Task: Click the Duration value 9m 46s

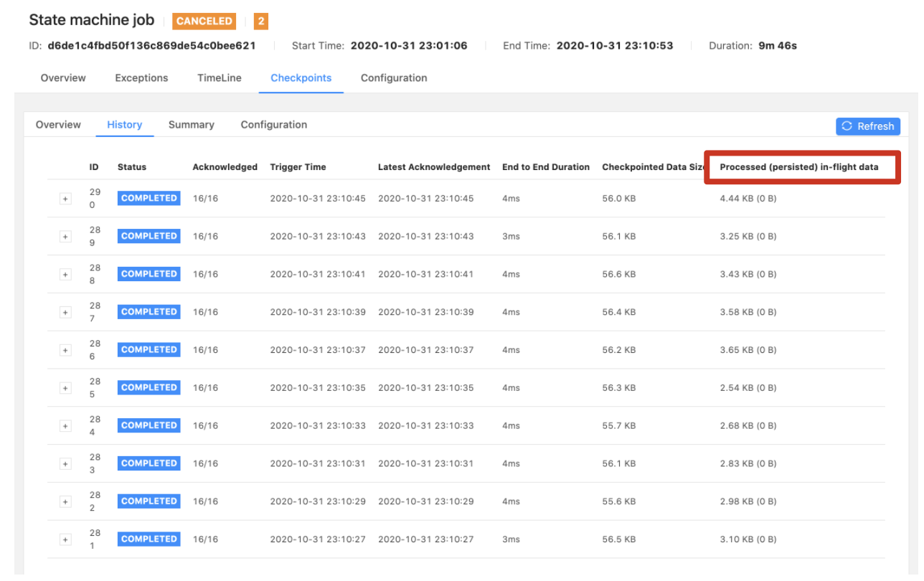Action: point(778,45)
